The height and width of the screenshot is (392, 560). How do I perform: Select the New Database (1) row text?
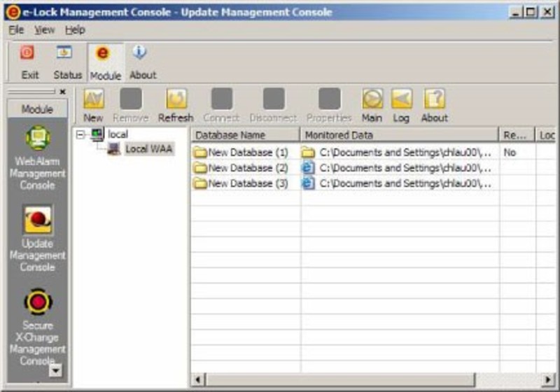pyautogui.click(x=248, y=153)
